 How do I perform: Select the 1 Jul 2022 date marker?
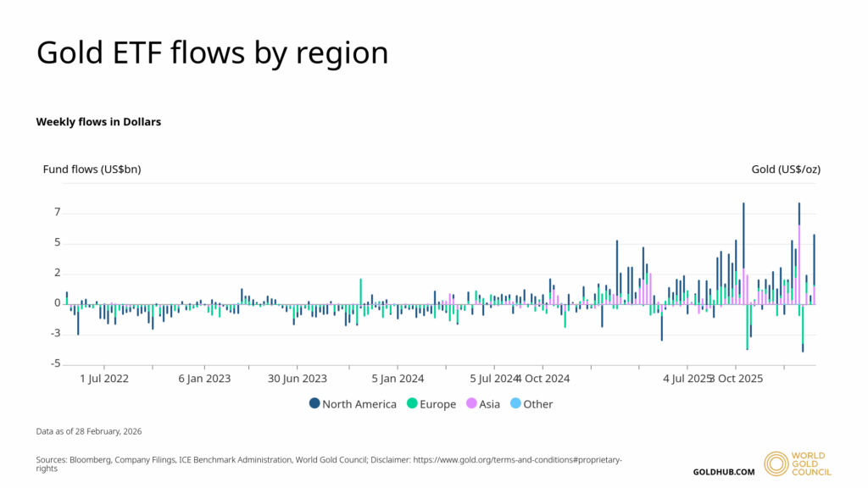click(104, 379)
